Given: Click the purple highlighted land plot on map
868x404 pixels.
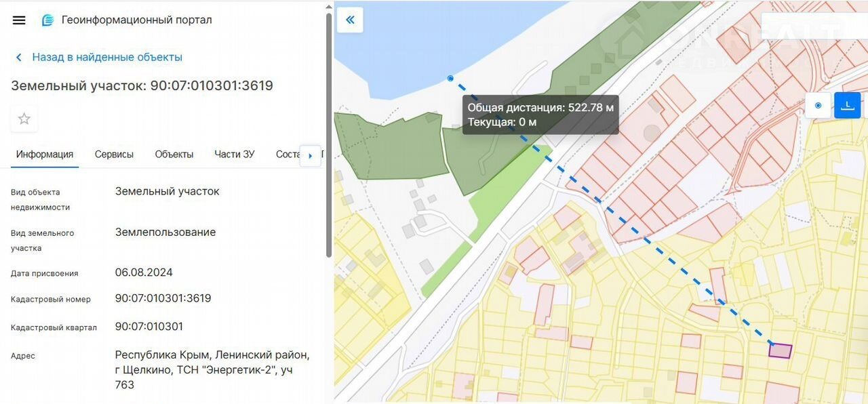Looking at the screenshot, I should click(780, 350).
